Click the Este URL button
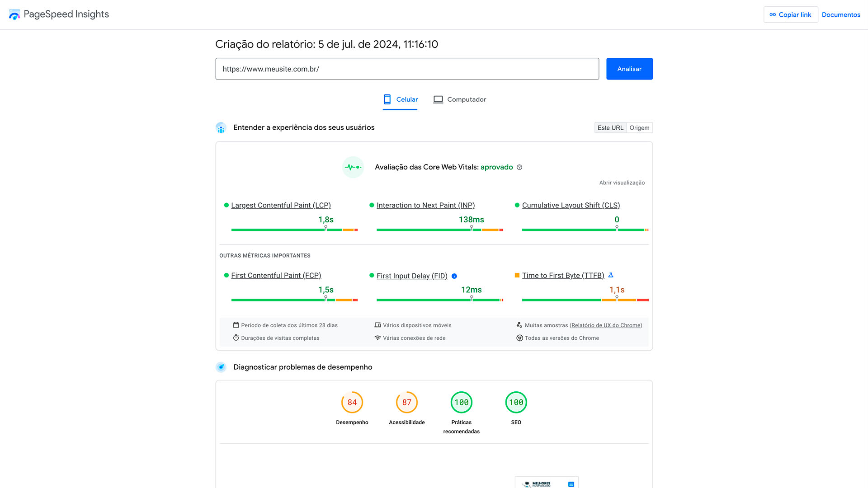Viewport: 868px width, 488px height. tap(609, 127)
